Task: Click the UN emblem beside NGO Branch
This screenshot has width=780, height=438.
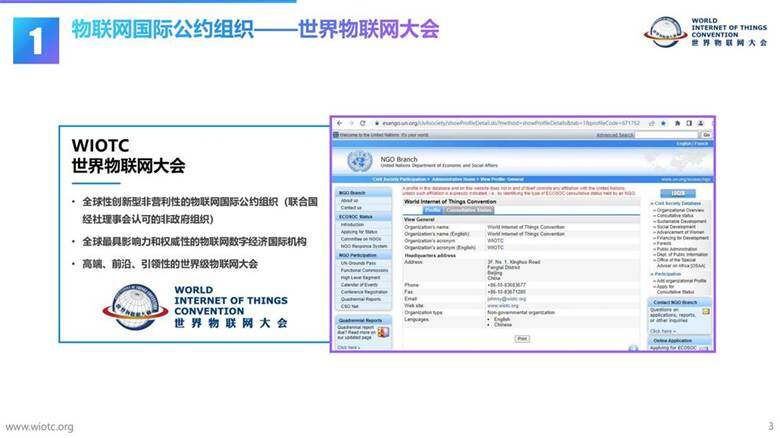Action: pos(360,162)
